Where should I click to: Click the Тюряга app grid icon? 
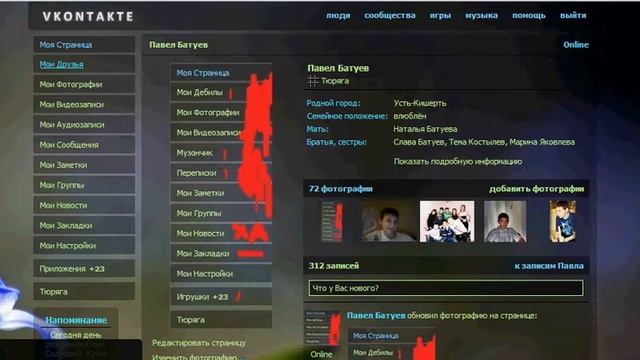coord(313,81)
